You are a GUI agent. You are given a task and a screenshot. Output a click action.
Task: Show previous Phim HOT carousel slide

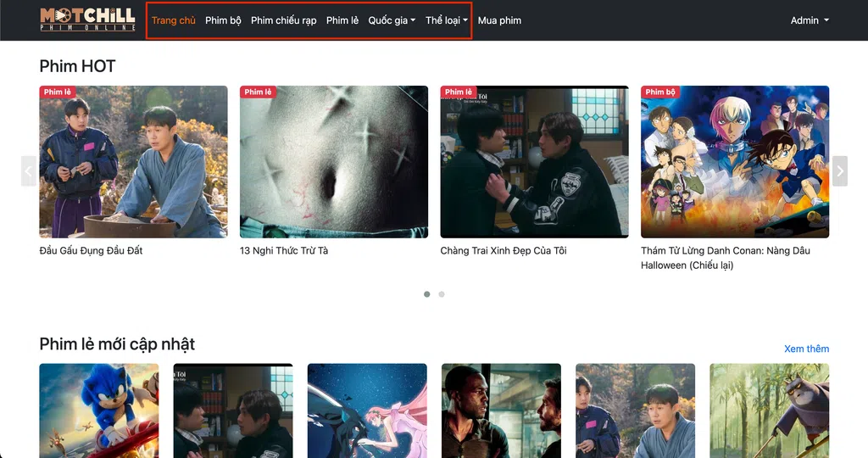pyautogui.click(x=29, y=171)
